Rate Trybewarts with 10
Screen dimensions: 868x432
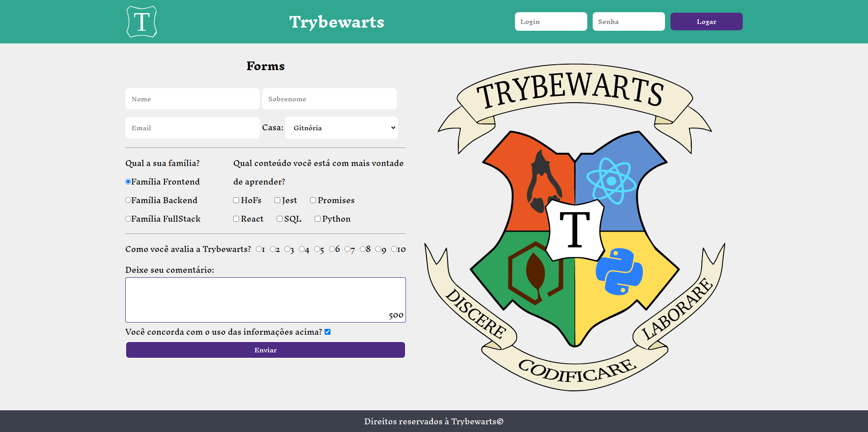tap(394, 249)
